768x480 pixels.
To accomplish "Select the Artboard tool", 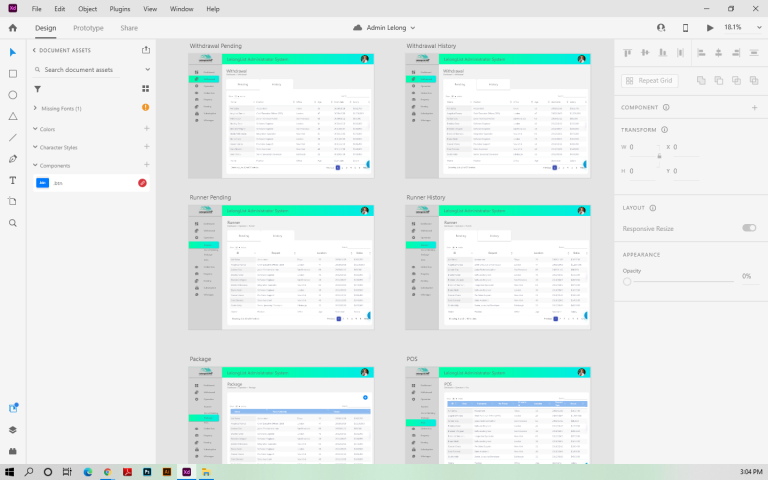I will point(13,201).
